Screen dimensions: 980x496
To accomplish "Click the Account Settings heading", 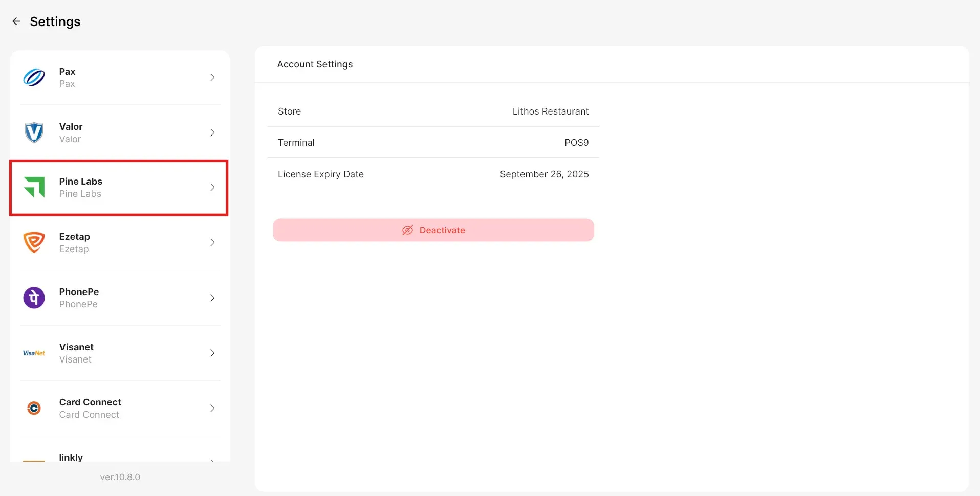I will point(315,64).
